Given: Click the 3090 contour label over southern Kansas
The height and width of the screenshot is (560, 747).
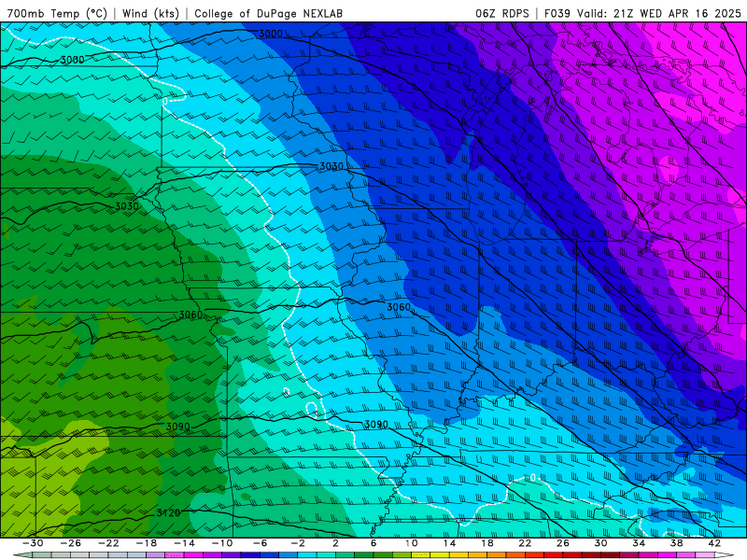Looking at the screenshot, I should pyautogui.click(x=178, y=427).
